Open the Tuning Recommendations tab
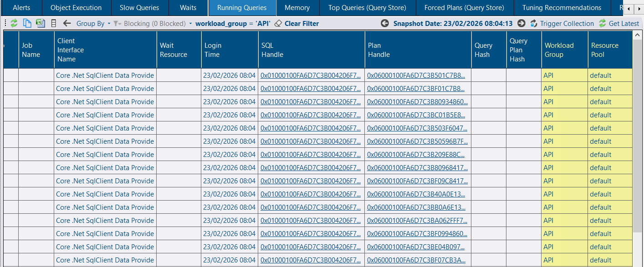The width and height of the screenshot is (644, 267). tap(562, 8)
